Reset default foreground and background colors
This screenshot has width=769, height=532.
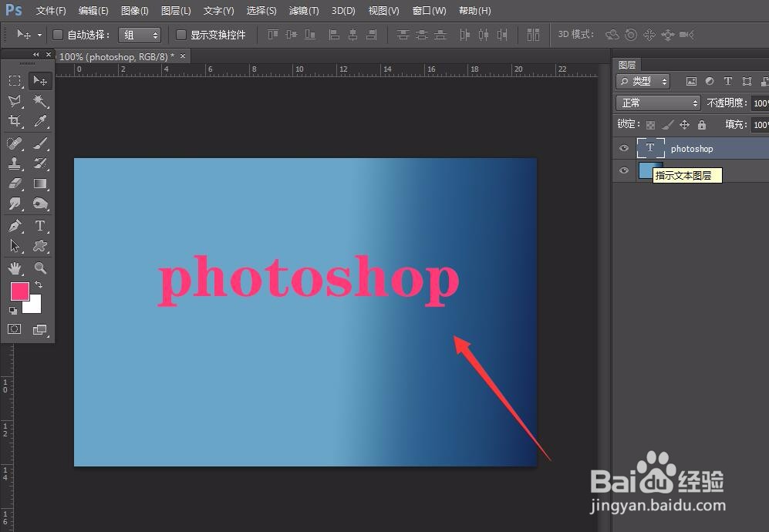13,310
